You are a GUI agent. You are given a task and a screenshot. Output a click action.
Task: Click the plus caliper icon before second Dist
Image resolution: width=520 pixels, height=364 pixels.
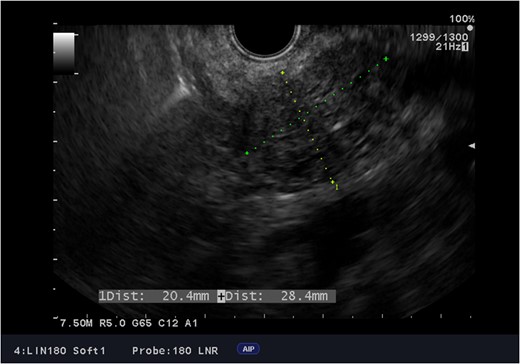[x=221, y=296]
